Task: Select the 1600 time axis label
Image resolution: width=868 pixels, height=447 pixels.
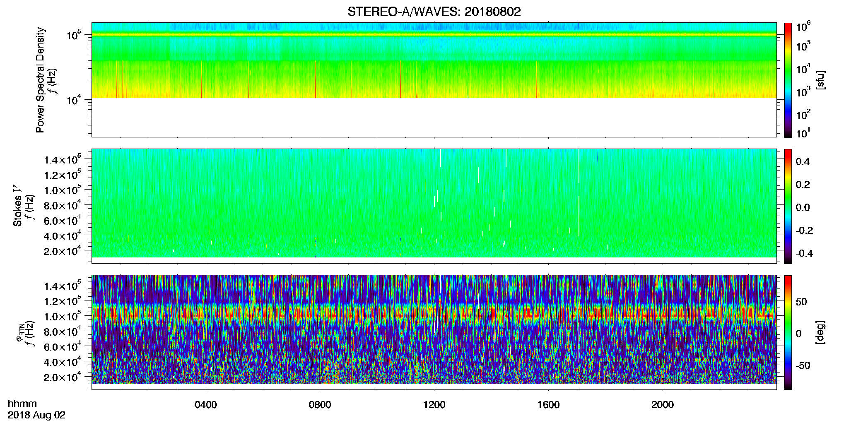Action: coord(548,405)
